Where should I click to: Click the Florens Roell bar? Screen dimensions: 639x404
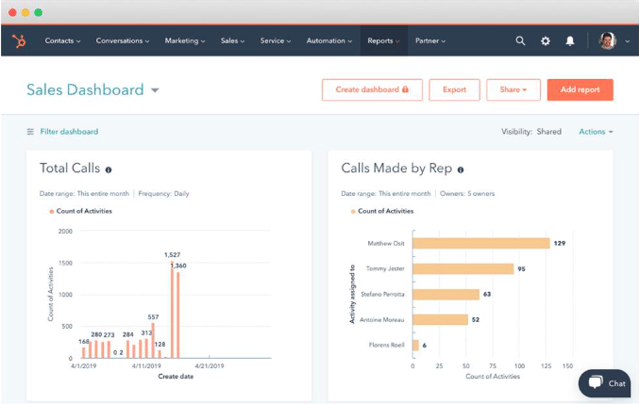tap(416, 345)
